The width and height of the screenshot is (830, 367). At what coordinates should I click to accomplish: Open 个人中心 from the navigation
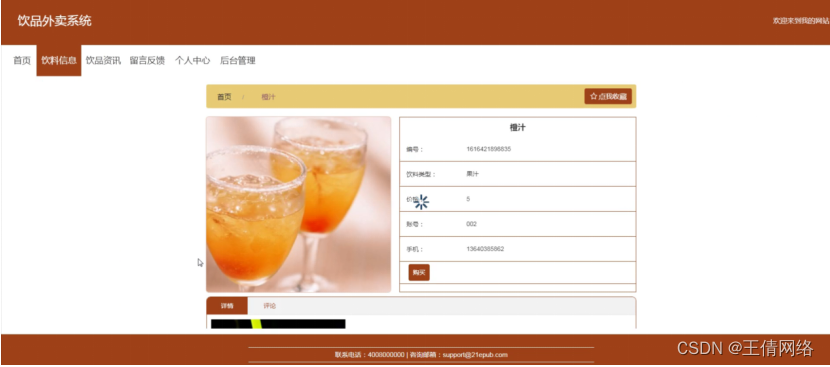[193, 60]
